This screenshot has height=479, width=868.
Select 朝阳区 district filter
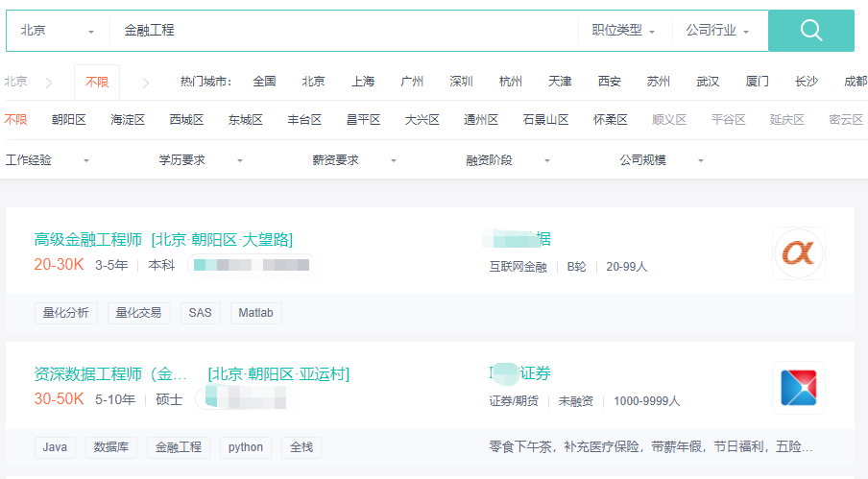[x=69, y=120]
